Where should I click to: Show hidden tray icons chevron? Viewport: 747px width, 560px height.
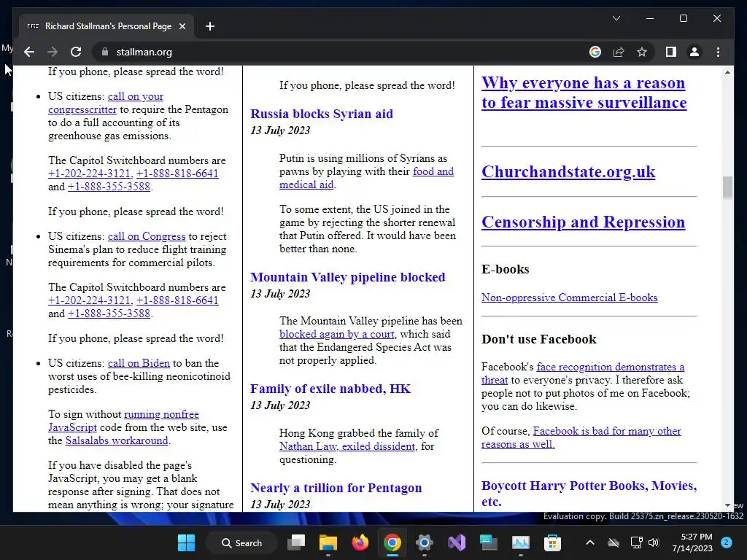pos(589,542)
